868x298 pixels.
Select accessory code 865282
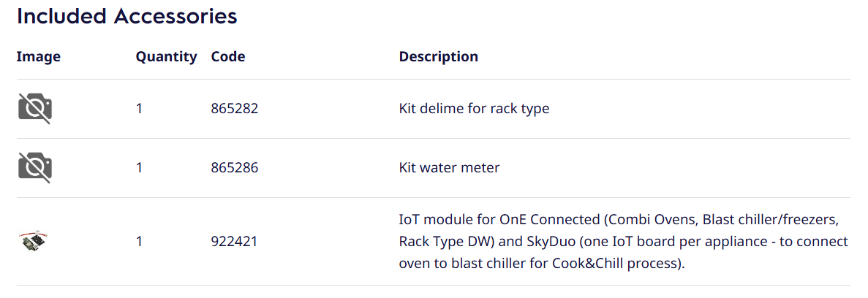235,109
